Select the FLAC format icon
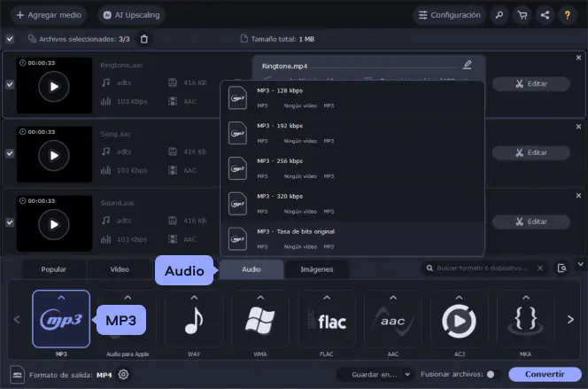 (326, 320)
